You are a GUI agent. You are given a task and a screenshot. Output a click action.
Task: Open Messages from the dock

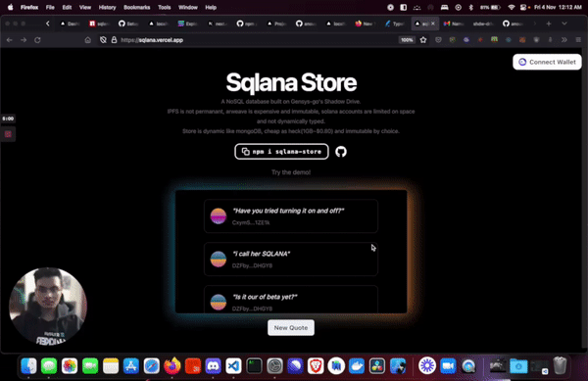[49, 366]
